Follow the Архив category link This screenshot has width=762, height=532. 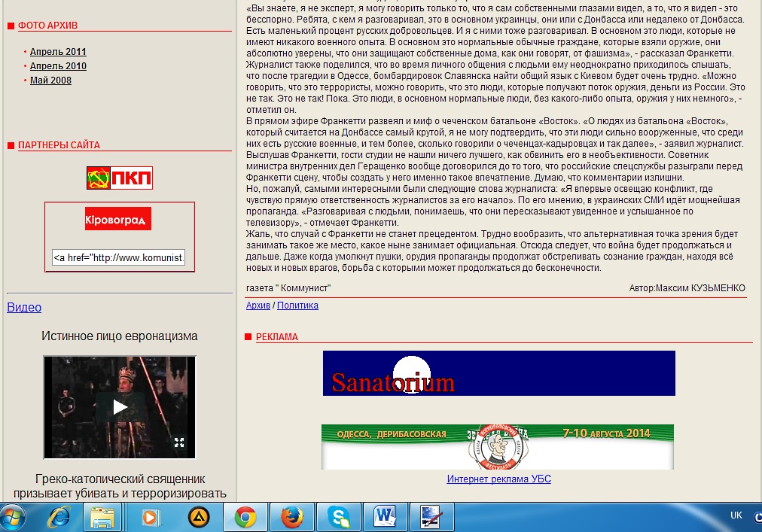tap(258, 306)
